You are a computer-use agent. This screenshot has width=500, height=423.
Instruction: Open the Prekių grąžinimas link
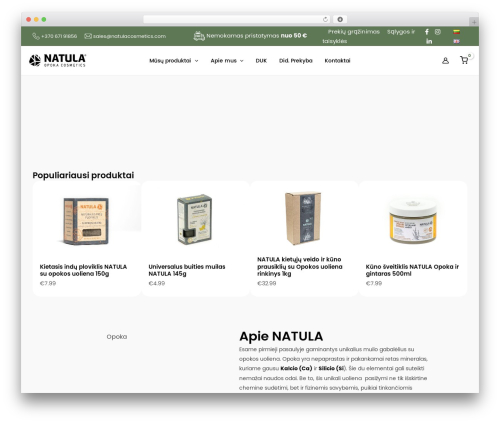(x=354, y=32)
